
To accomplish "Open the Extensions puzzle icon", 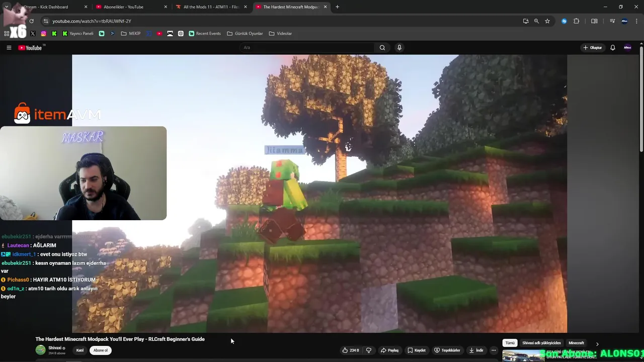I will coord(577,21).
